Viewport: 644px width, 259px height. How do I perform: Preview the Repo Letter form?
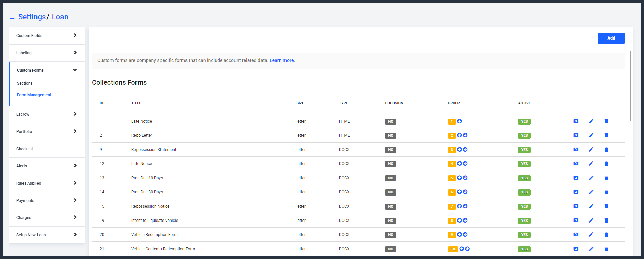point(576,135)
